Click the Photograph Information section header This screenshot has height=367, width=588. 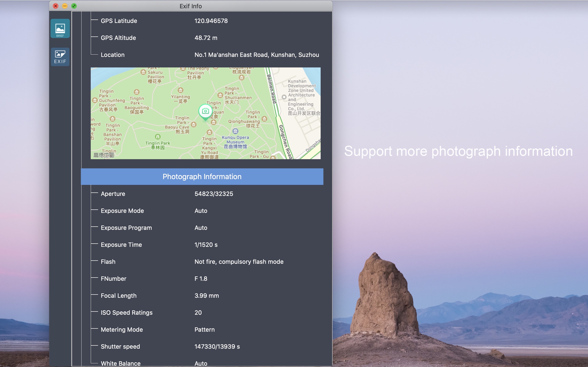[202, 176]
